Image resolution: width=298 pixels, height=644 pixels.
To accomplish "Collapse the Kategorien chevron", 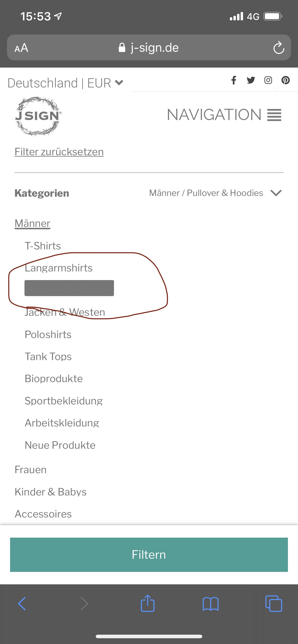I will 276,193.
